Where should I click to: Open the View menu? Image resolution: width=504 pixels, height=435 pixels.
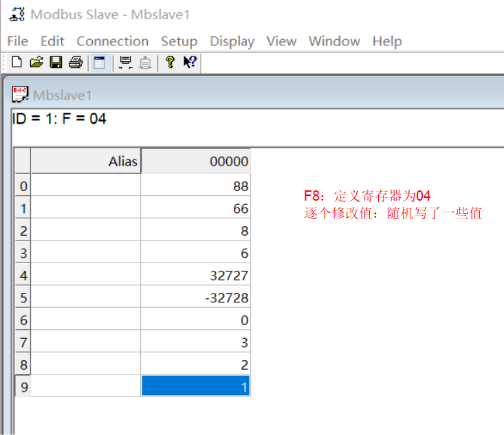pyautogui.click(x=281, y=41)
